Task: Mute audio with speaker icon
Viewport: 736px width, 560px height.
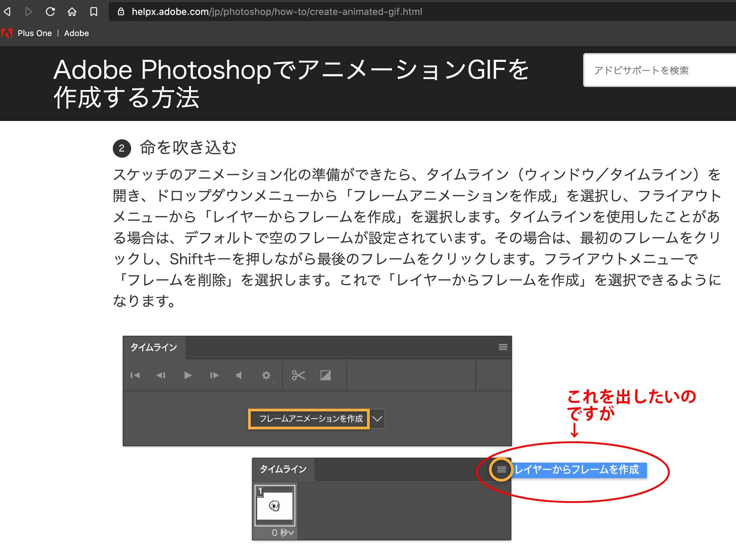Action: (x=239, y=375)
